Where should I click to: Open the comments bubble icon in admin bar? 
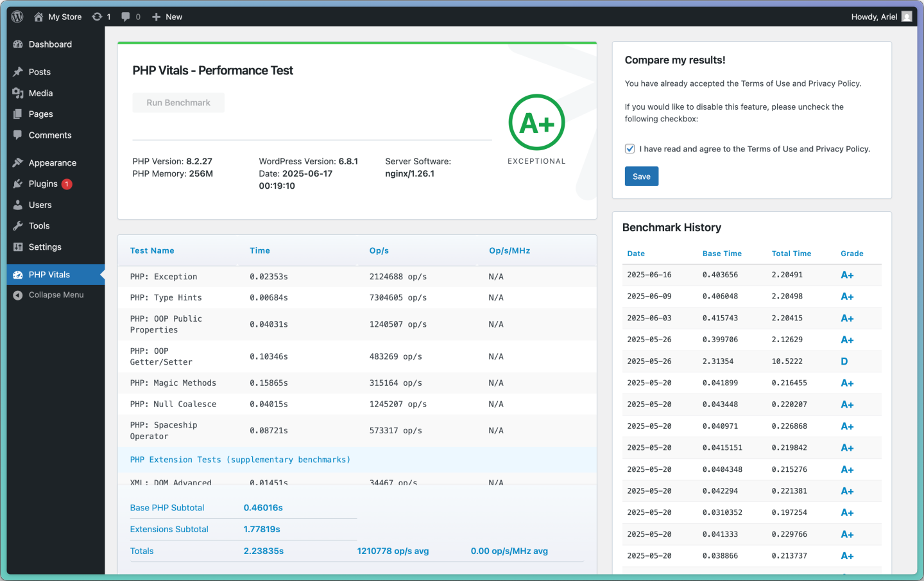[126, 17]
